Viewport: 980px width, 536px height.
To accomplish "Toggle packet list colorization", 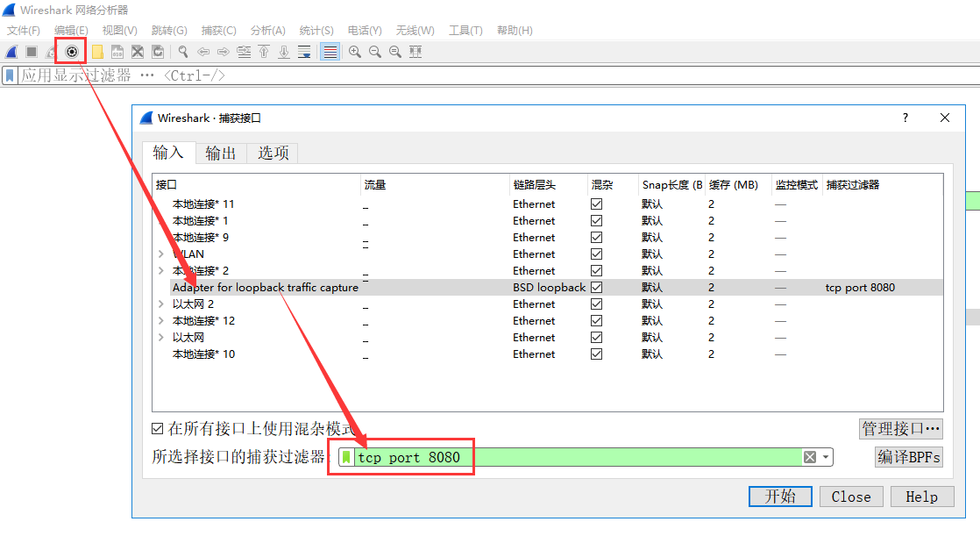I will pos(330,52).
